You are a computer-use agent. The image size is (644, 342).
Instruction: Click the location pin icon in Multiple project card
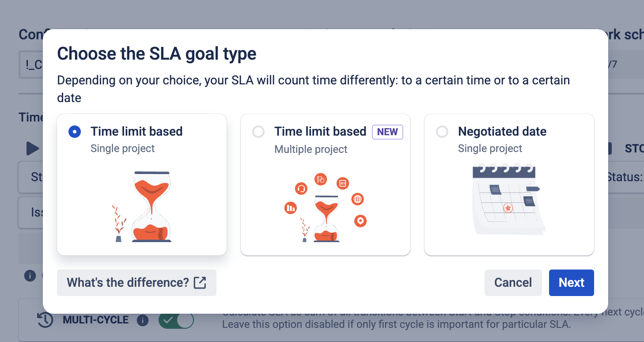tap(360, 221)
